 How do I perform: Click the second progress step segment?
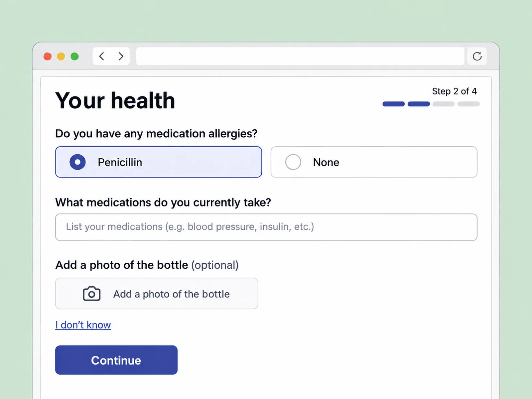[419, 104]
